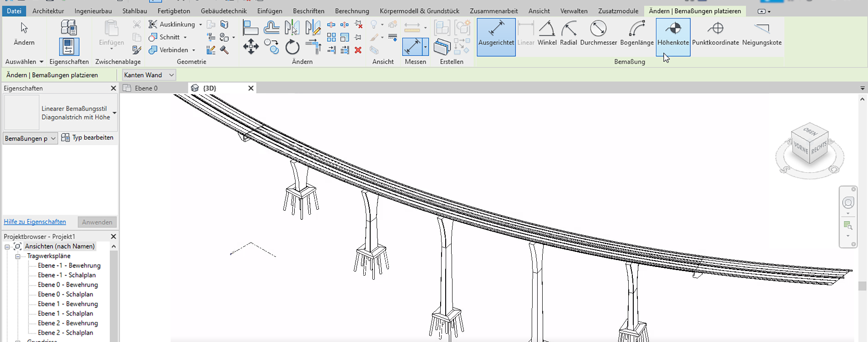868x342 pixels.
Task: Select the Offset (Versatz) tool icon
Action: (271, 28)
